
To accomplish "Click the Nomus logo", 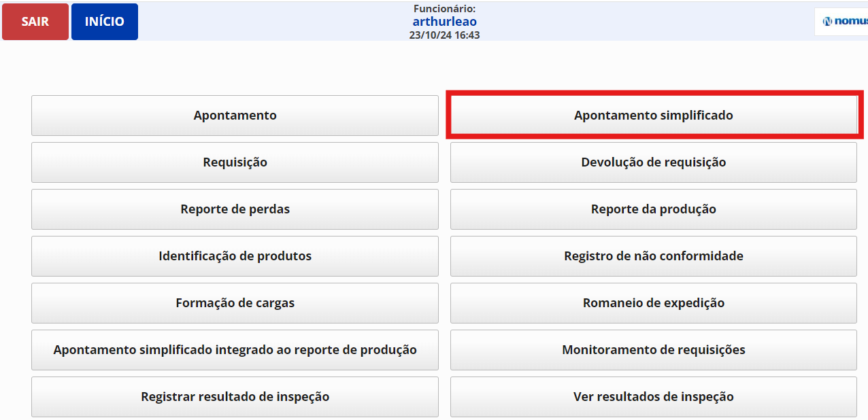I will [841, 22].
